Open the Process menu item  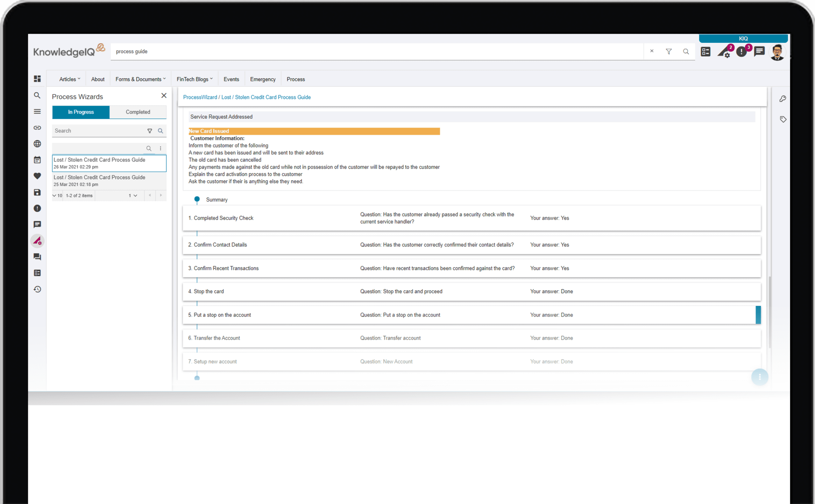pos(296,79)
